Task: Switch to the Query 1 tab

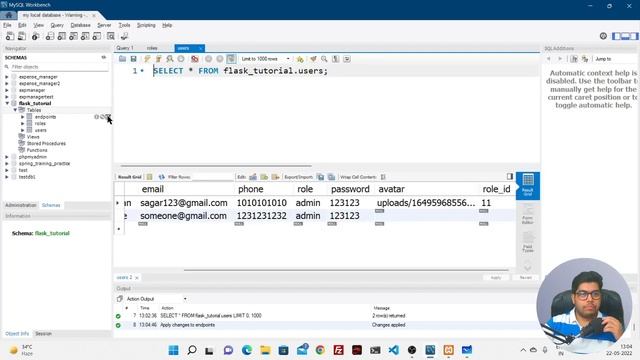Action: pyautogui.click(x=125, y=48)
